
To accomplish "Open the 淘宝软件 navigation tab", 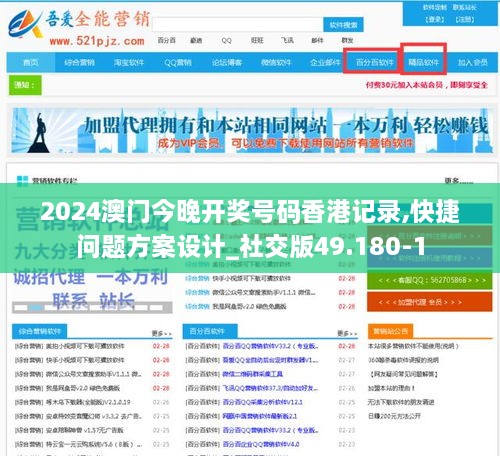I will [129, 62].
